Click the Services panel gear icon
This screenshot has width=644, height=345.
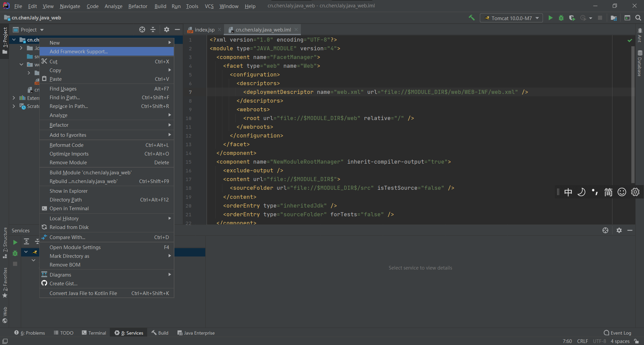(x=619, y=230)
